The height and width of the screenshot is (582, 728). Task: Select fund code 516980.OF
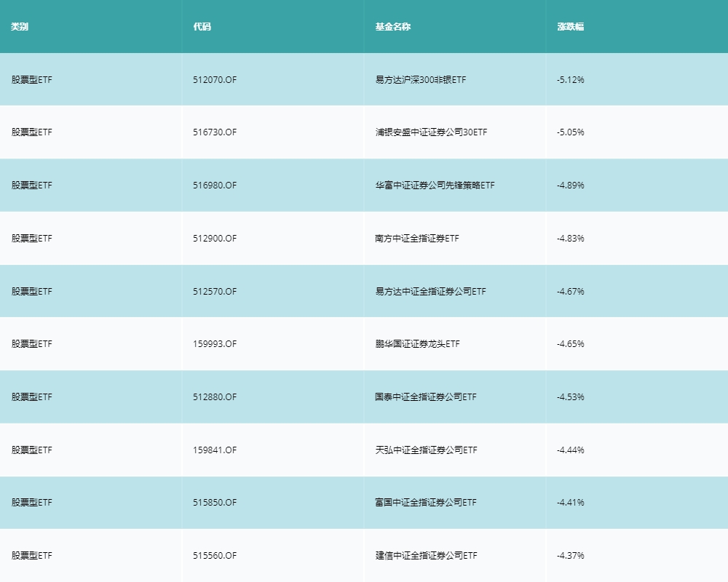point(215,186)
